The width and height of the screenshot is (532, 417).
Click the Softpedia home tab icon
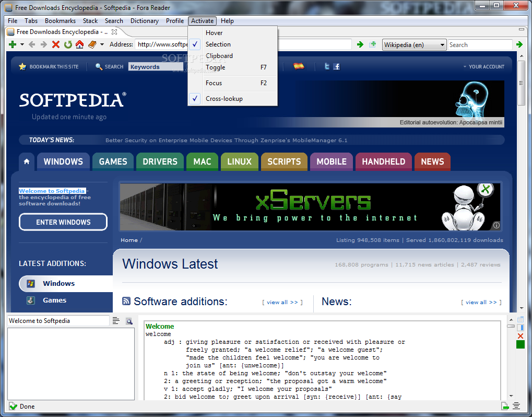tap(27, 161)
